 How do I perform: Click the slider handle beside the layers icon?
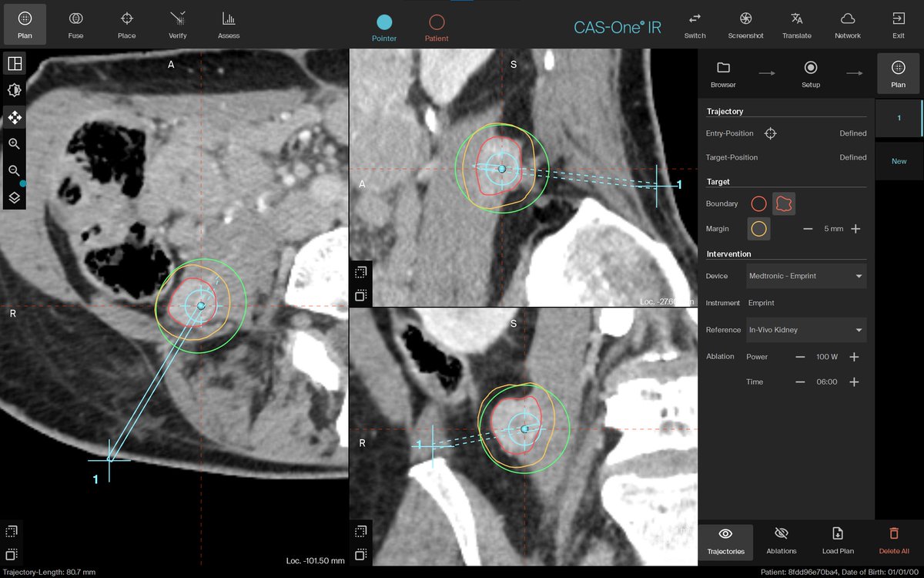coord(23,184)
